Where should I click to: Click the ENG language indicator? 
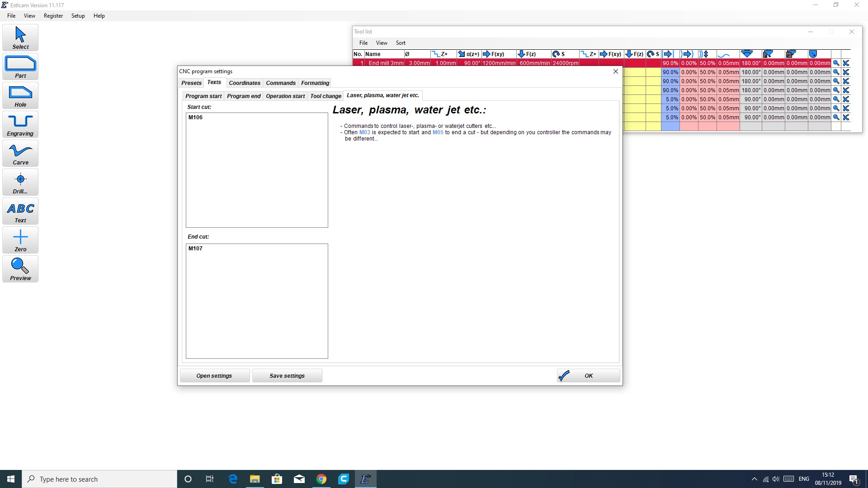click(804, 479)
